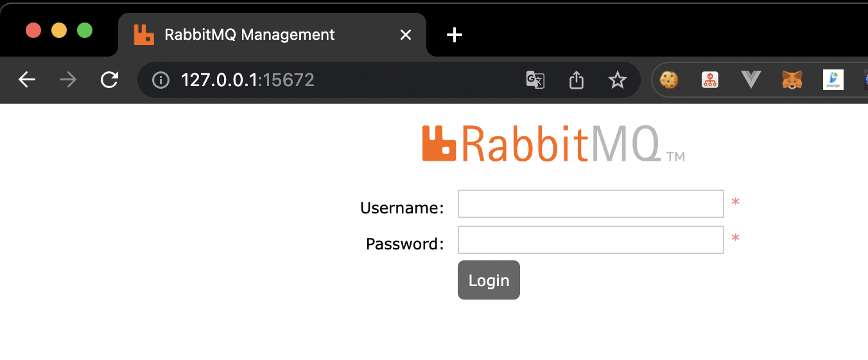The height and width of the screenshot is (360, 868).
Task: Click the RabbitMQ tab favicon
Action: 144,35
